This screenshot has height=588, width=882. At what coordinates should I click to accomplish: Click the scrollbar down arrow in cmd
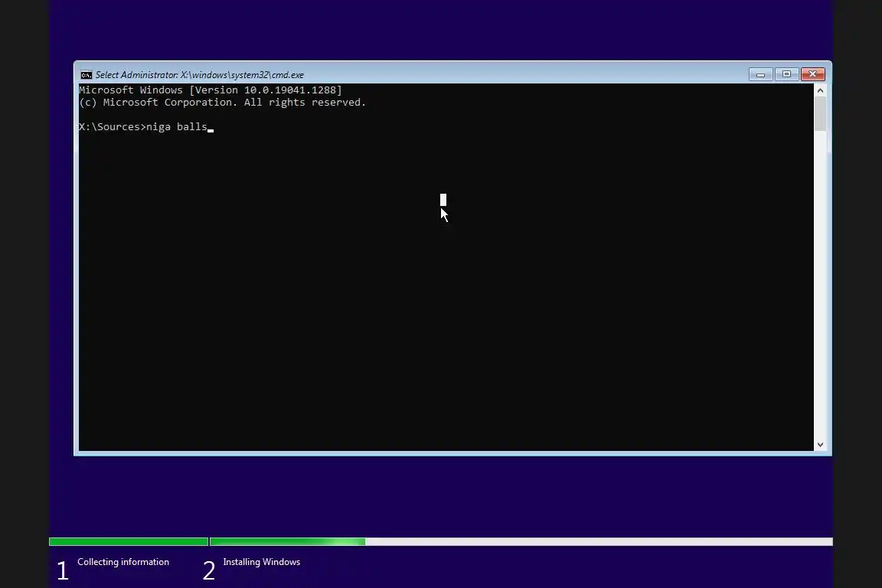click(x=820, y=445)
